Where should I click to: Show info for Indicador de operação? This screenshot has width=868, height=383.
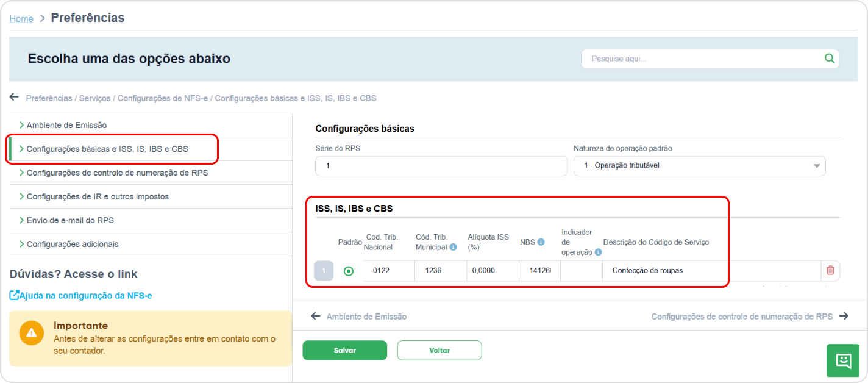coord(598,252)
